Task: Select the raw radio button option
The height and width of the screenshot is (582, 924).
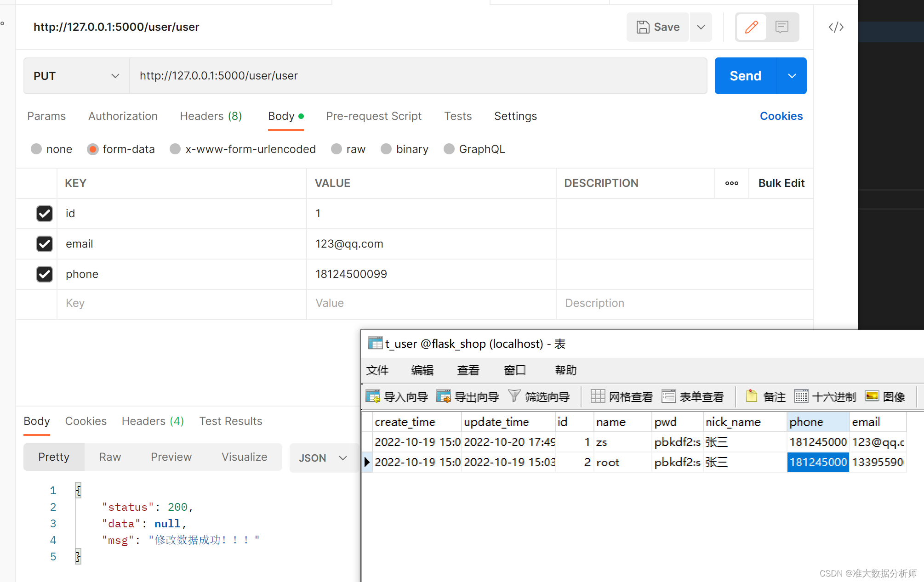Action: click(335, 149)
